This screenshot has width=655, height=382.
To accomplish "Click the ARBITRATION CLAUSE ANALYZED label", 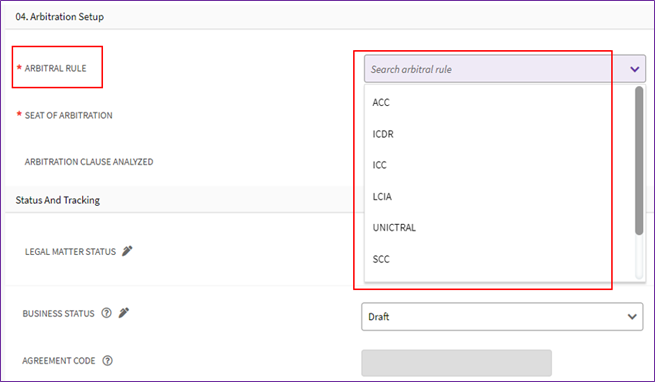I will coord(89,162).
